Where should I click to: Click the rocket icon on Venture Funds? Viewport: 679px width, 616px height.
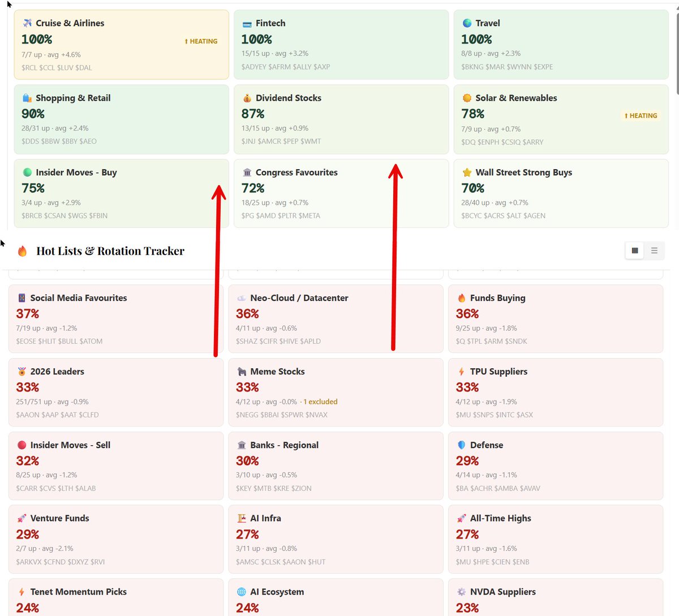(22, 518)
